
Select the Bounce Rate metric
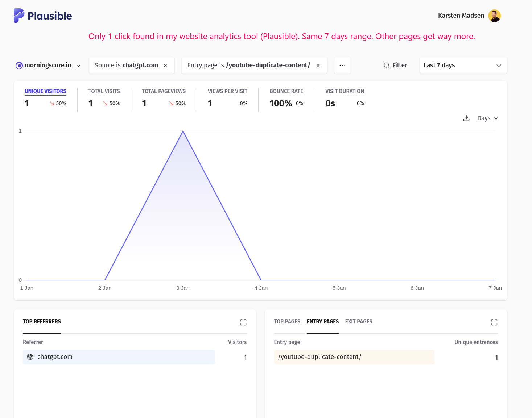pos(286,91)
